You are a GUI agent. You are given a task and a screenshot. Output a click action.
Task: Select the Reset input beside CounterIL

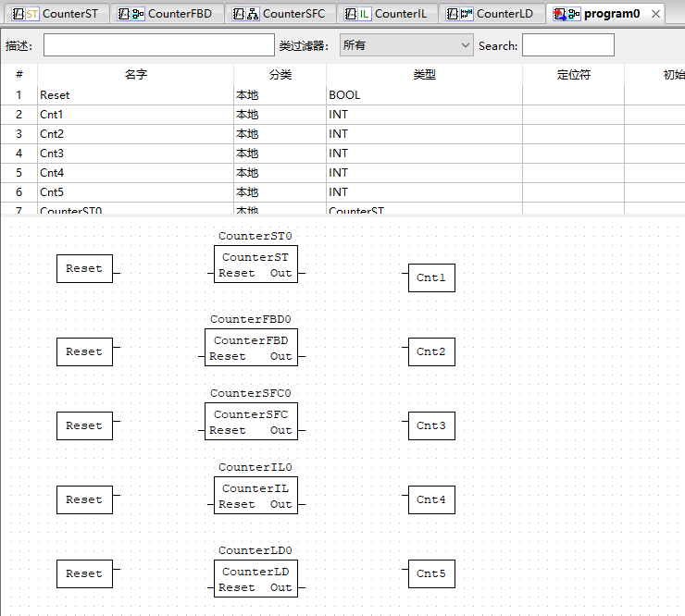coord(84,499)
